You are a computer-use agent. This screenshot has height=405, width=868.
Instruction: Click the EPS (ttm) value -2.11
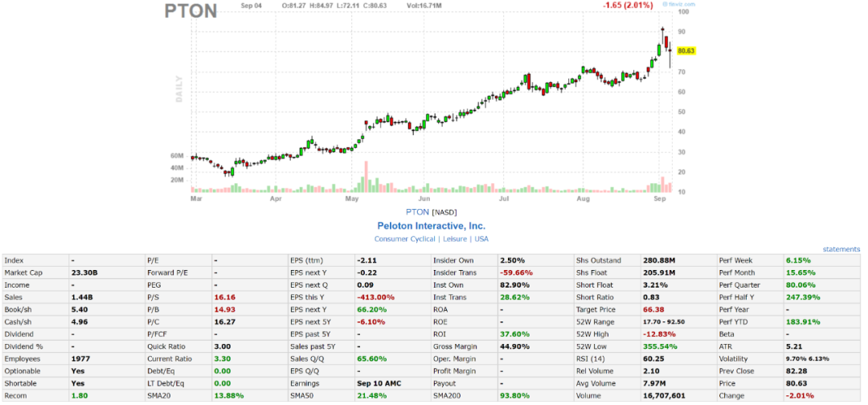[366, 260]
